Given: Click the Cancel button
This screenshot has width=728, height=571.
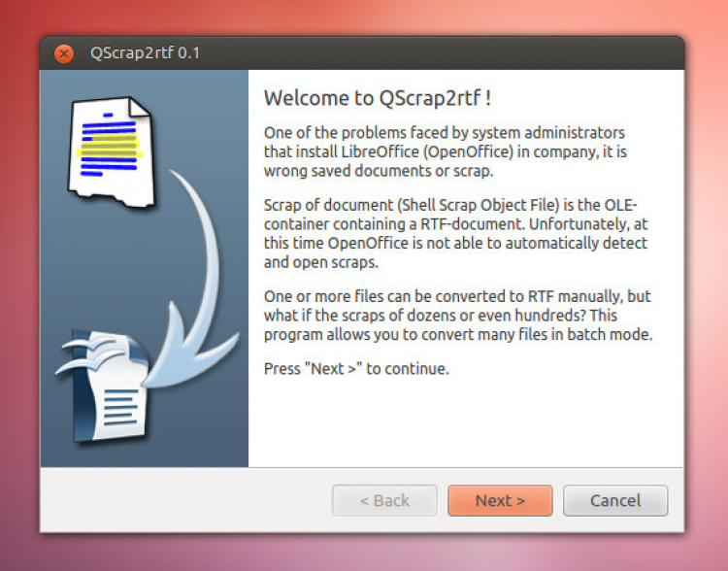Looking at the screenshot, I should point(615,500).
